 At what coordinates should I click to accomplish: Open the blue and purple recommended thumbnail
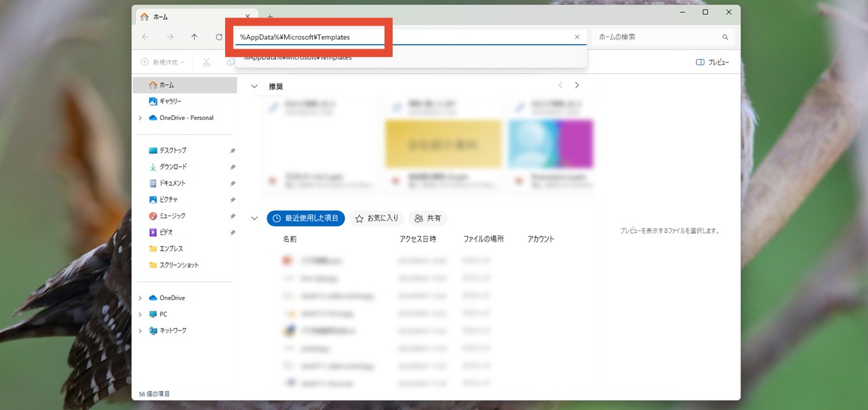point(551,144)
